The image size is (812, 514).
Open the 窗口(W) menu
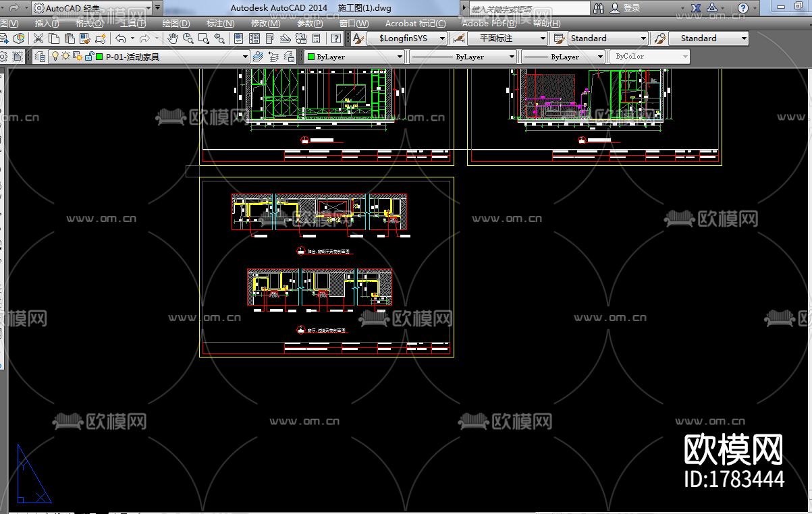pos(354,23)
